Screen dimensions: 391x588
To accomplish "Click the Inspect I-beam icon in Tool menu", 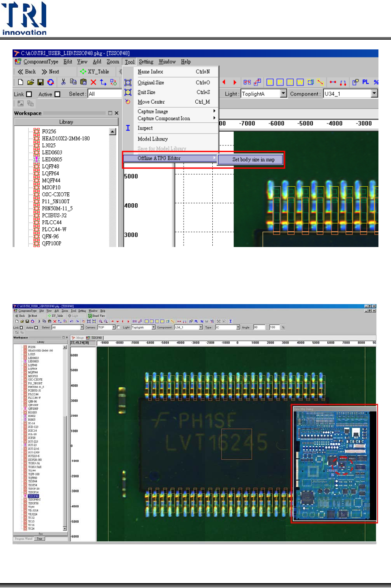I will click(128, 128).
